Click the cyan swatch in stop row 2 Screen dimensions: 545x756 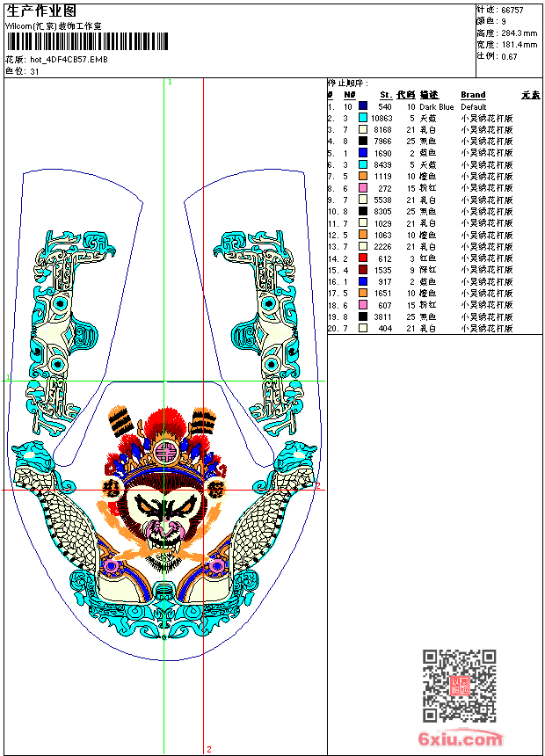click(x=363, y=118)
